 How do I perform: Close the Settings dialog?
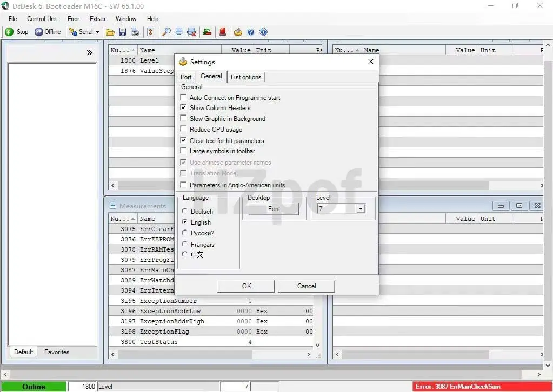tap(371, 62)
